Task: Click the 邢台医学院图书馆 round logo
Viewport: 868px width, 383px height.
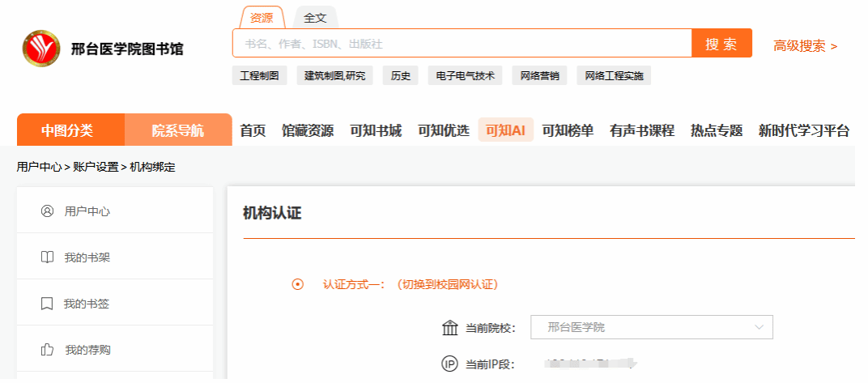Action: (x=41, y=48)
